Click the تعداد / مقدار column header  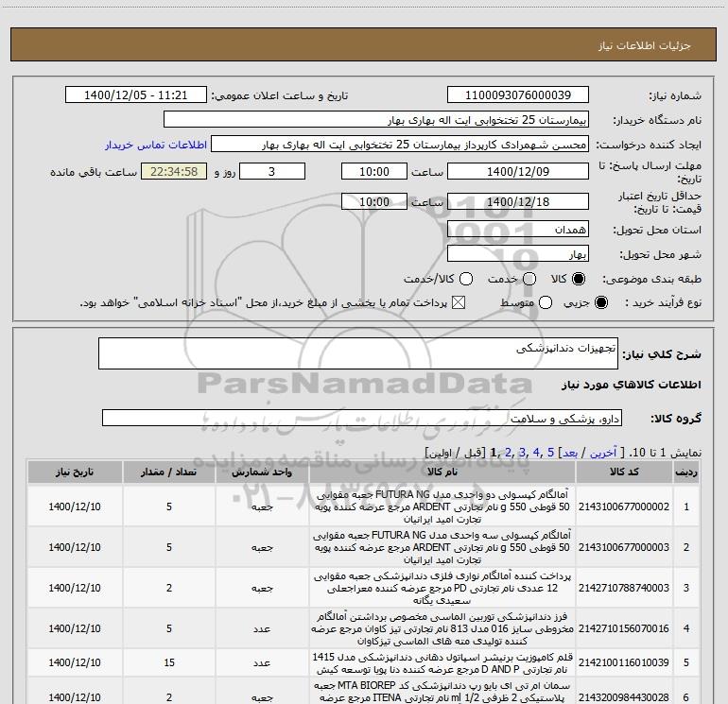169,472
